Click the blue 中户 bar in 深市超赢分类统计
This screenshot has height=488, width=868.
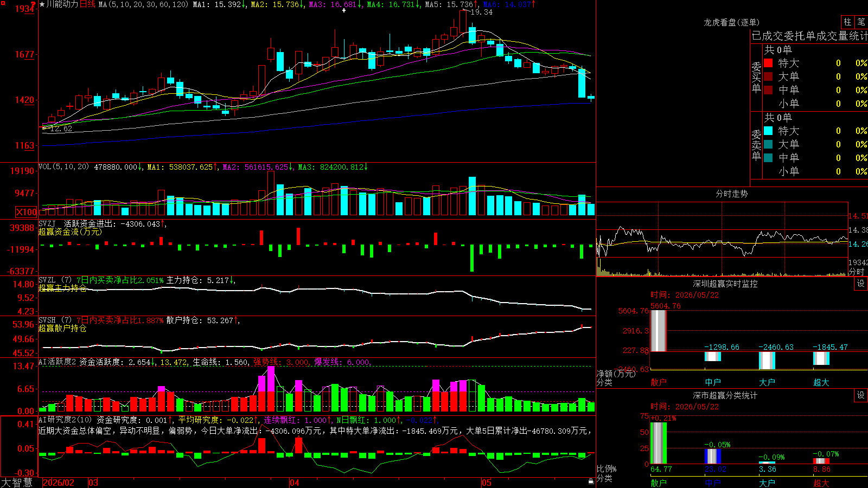pos(713,456)
